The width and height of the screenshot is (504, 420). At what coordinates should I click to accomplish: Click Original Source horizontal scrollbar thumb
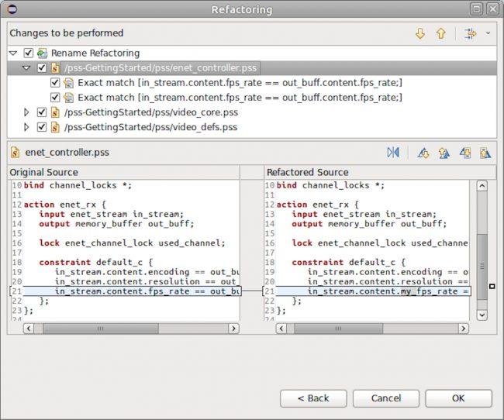point(101,329)
